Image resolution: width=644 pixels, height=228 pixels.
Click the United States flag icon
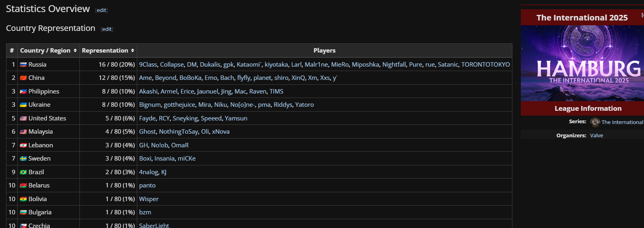point(23,118)
